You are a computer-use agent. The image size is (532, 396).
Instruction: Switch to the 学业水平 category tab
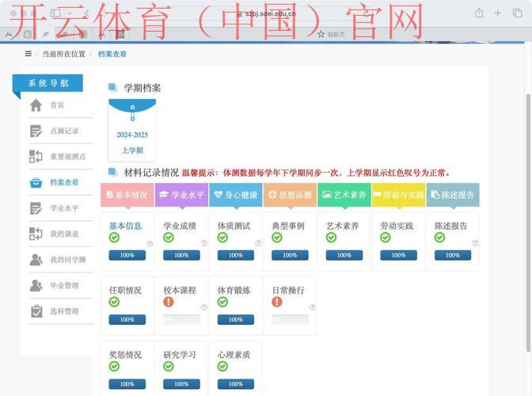pos(181,195)
